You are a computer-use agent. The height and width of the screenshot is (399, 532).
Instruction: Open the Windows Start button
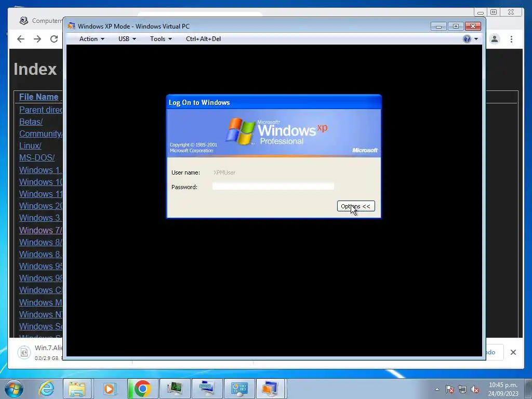point(14,389)
